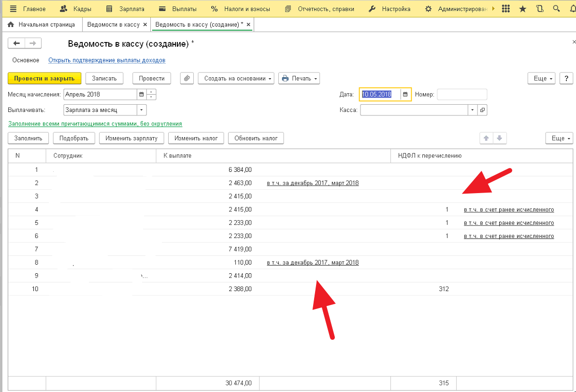Attach files with the paperclip icon
The height and width of the screenshot is (392, 576).
pyautogui.click(x=187, y=78)
